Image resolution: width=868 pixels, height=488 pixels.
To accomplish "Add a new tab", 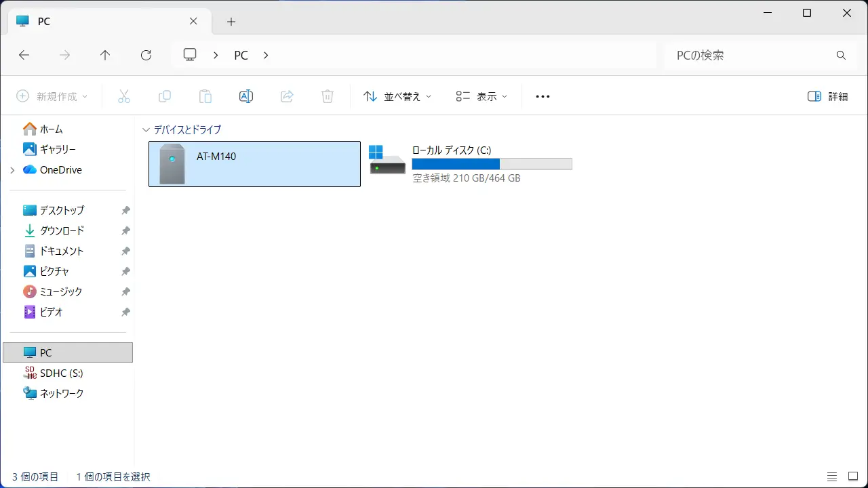I will point(231,22).
